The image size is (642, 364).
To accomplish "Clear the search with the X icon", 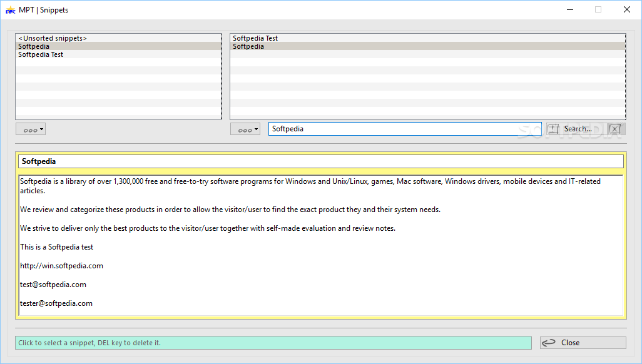I will pyautogui.click(x=616, y=129).
